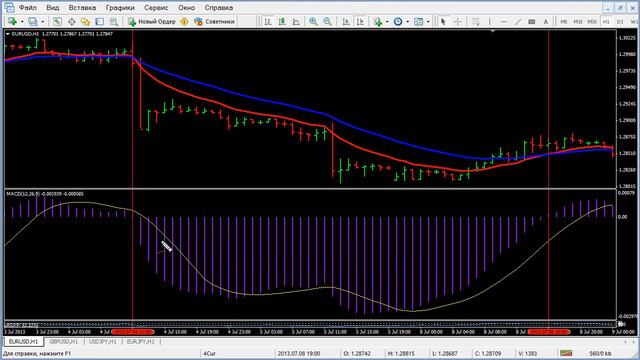Click the MetaTrader application icon
This screenshot has width=640, height=360.
click(x=9, y=7)
